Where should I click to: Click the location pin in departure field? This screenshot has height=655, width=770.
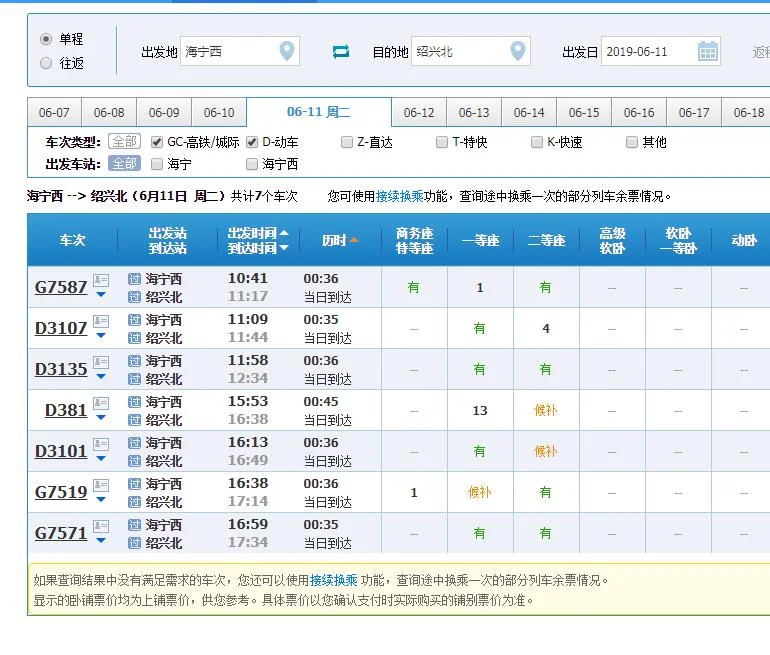tap(287, 51)
